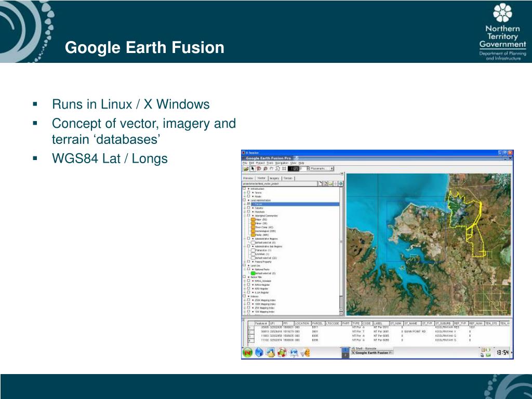Click the ST_NAME column header
The width and height of the screenshot is (532, 399).
tap(412, 323)
